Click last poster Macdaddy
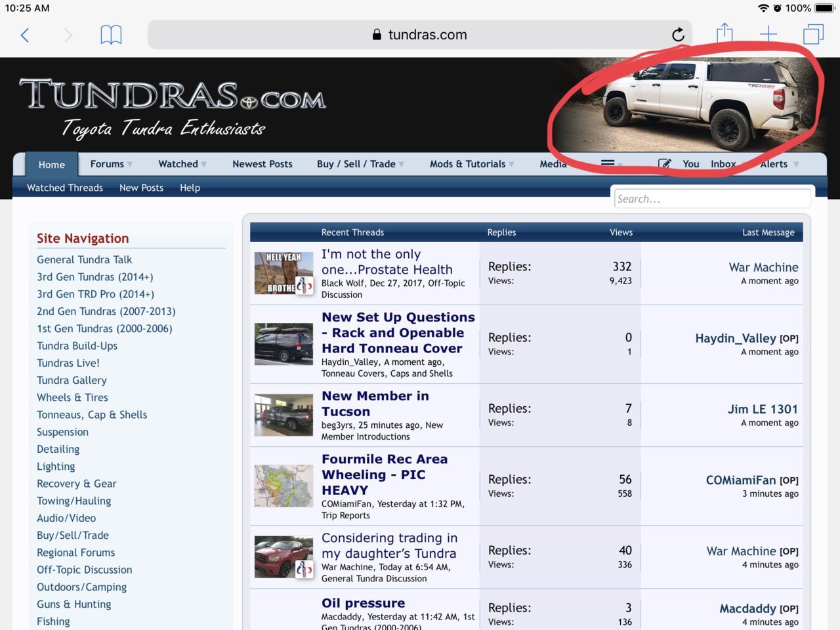The image size is (840, 630). coord(747,608)
